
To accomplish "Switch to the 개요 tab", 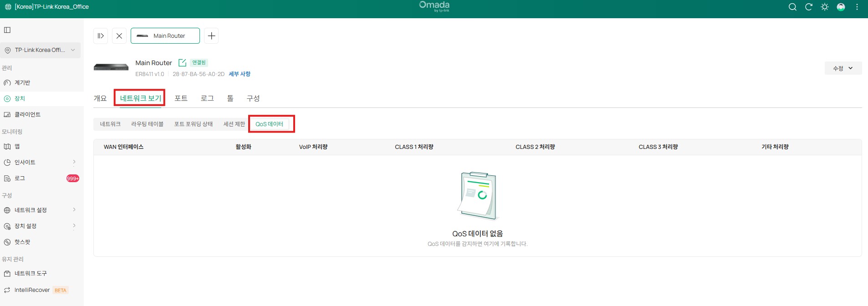I will [x=100, y=98].
